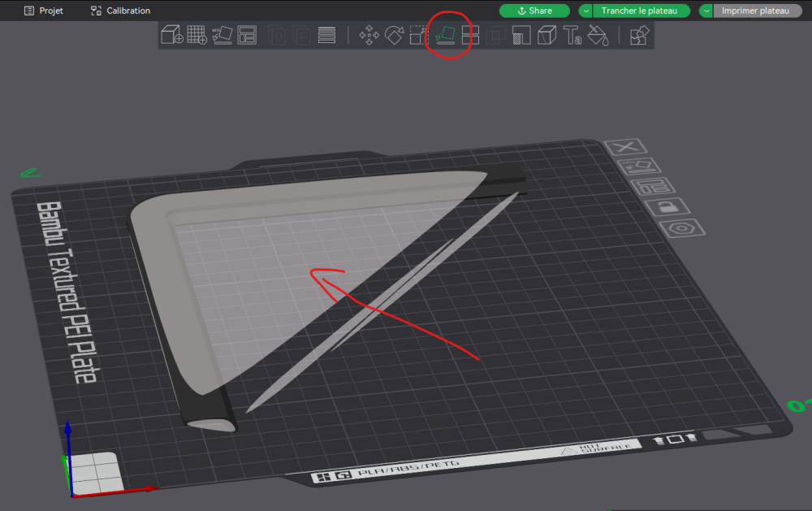Expand dropdown beside Imprimer plateau
The height and width of the screenshot is (511, 812).
(706, 11)
